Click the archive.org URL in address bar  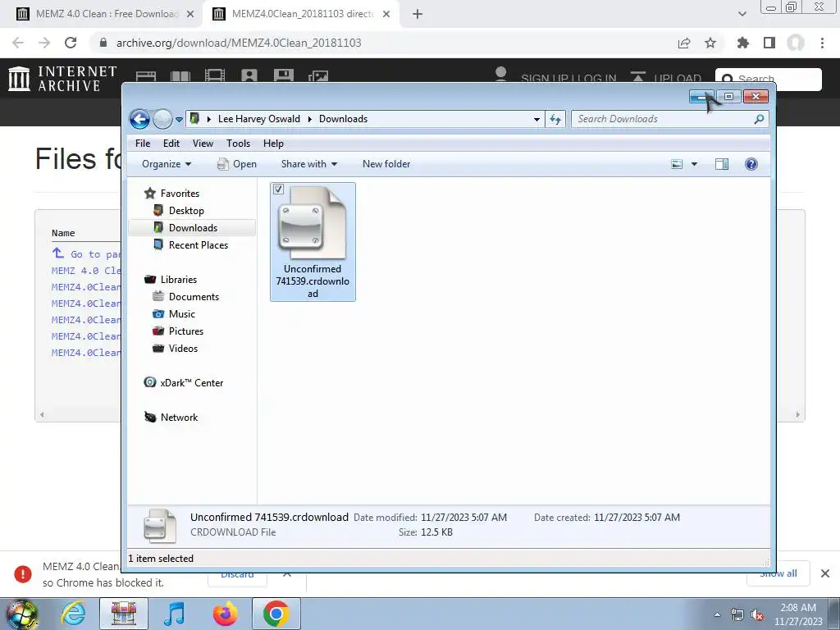tap(239, 43)
